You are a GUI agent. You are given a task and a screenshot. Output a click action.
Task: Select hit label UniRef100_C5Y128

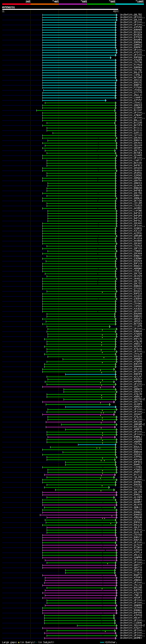(x=131, y=354)
